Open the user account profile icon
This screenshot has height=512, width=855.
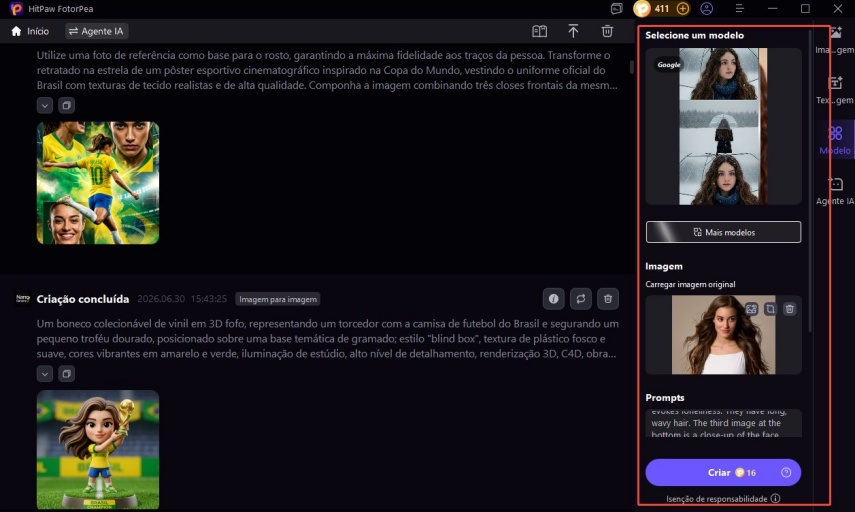[707, 9]
